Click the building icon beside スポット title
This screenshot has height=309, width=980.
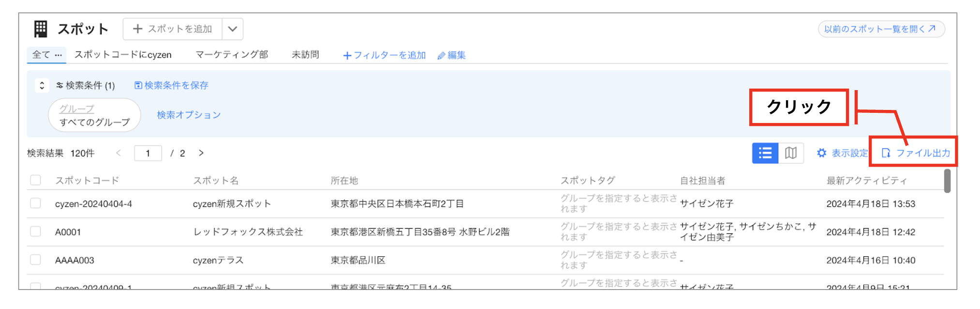click(x=41, y=29)
